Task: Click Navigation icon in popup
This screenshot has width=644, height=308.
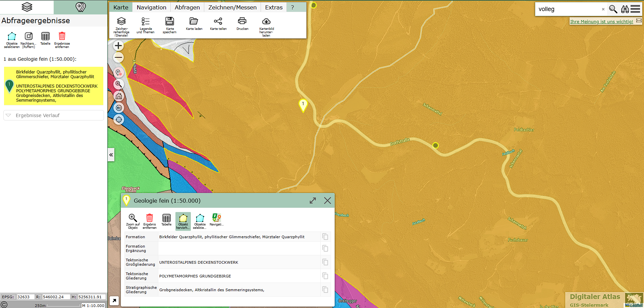Action: (x=217, y=220)
